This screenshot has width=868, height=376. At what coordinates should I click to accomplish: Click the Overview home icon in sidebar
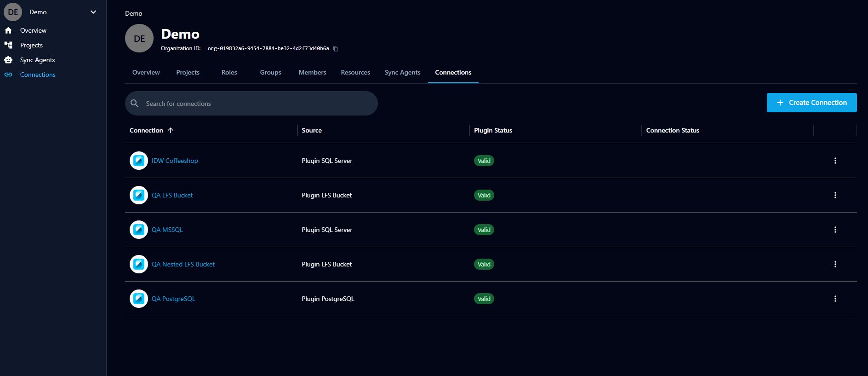(x=8, y=30)
